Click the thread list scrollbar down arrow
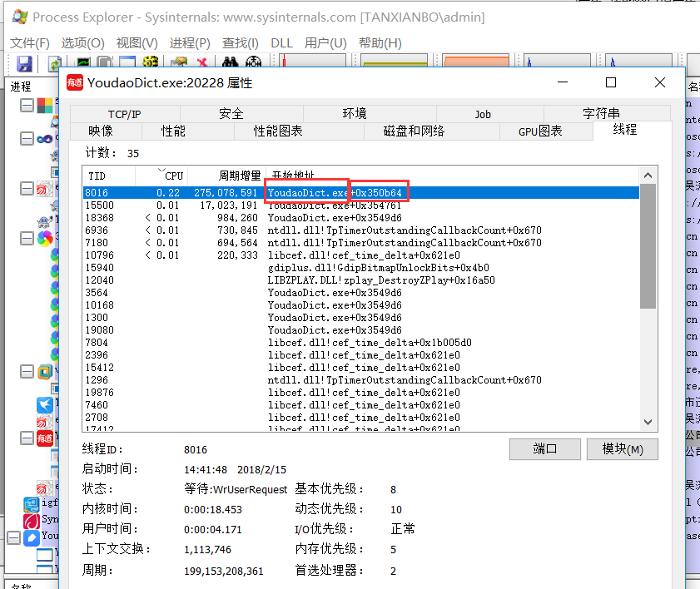This screenshot has width=700, height=589. click(648, 422)
